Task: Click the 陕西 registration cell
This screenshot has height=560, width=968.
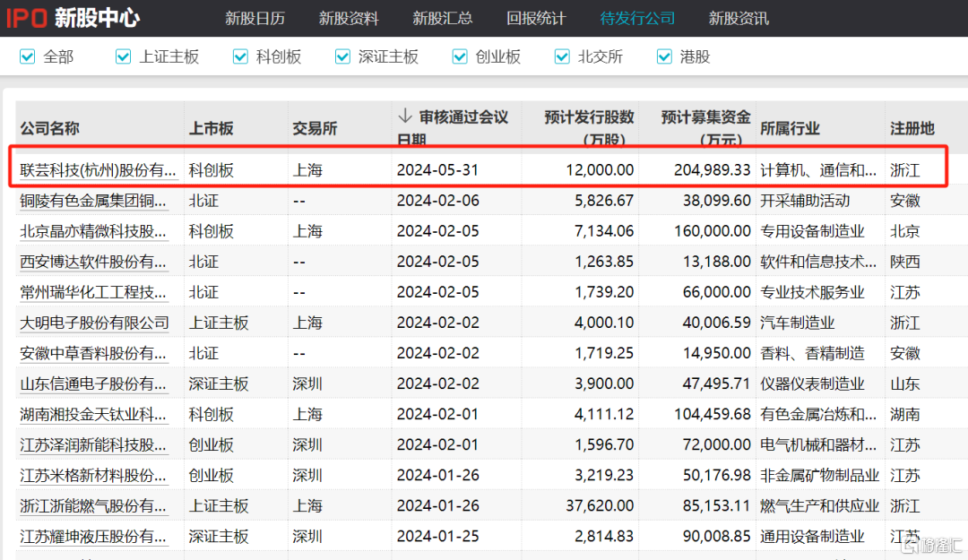Action: click(x=905, y=262)
